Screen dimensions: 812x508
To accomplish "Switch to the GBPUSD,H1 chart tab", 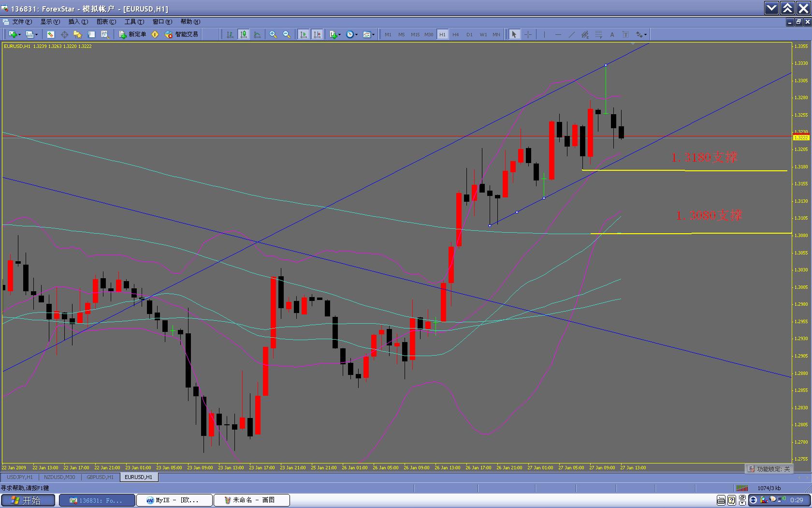I will pyautogui.click(x=100, y=477).
